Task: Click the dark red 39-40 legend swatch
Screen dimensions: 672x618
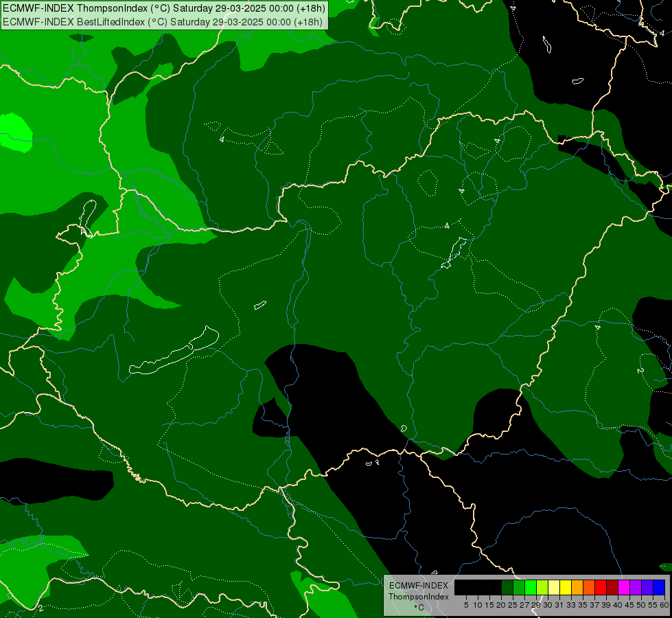Action: (x=612, y=587)
